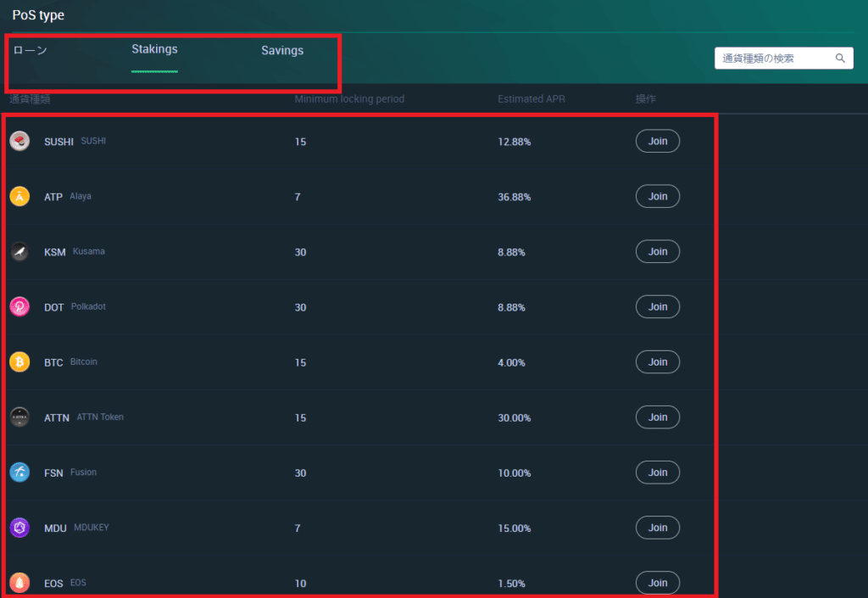868x598 pixels.
Task: Click the Bitcoin full name label
Action: (84, 361)
